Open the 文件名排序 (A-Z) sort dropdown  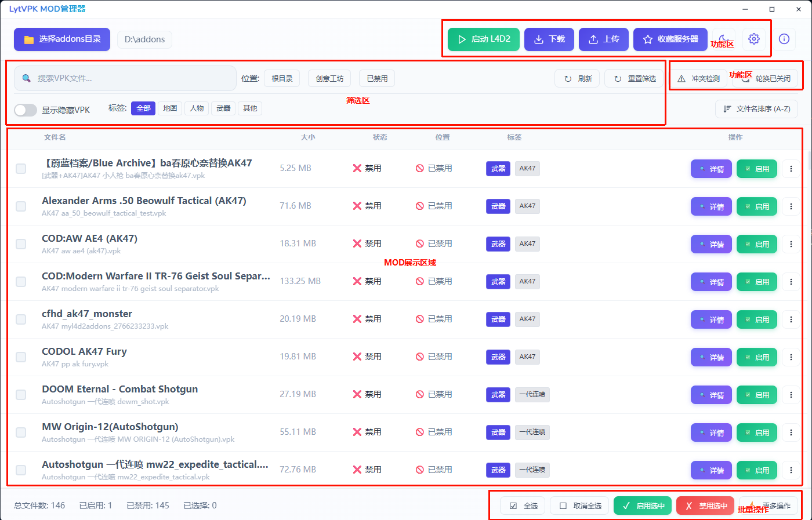[x=756, y=109]
